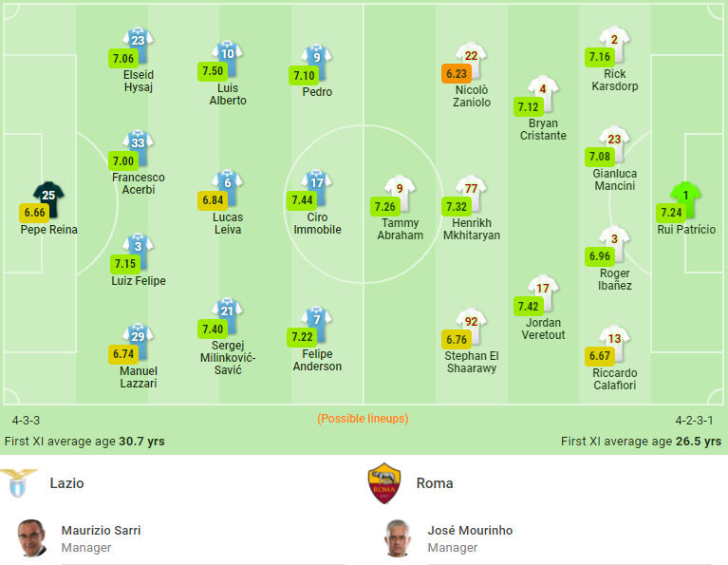
Task: Click Tammy Abraham's number 9 shirt
Action: [x=400, y=194]
